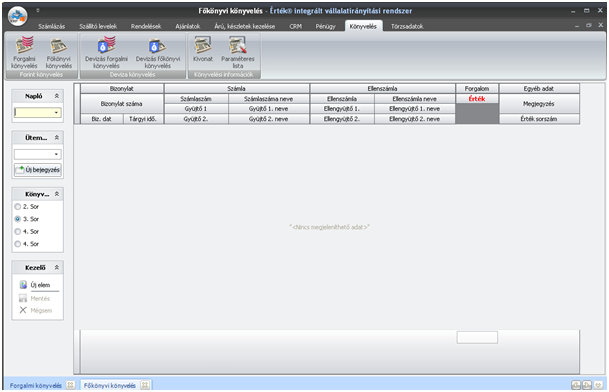Click third icon in bottom-right status bar
This screenshot has width=609, height=392.
tap(598, 385)
